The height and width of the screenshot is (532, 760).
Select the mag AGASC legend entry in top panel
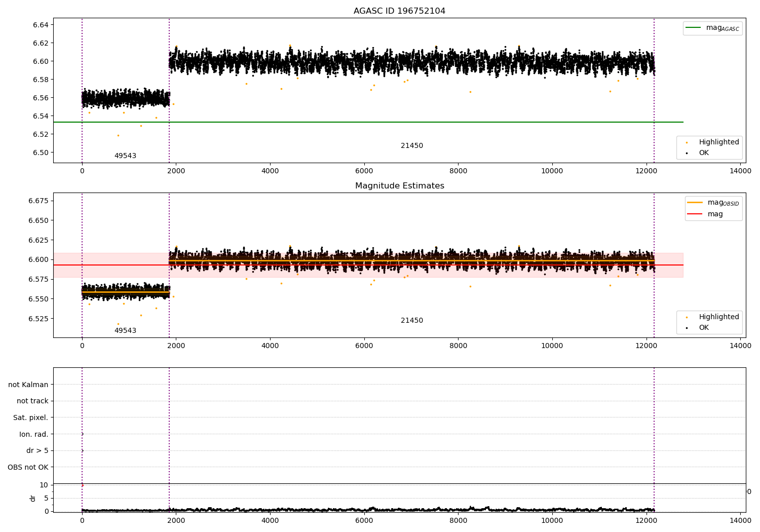(x=713, y=28)
